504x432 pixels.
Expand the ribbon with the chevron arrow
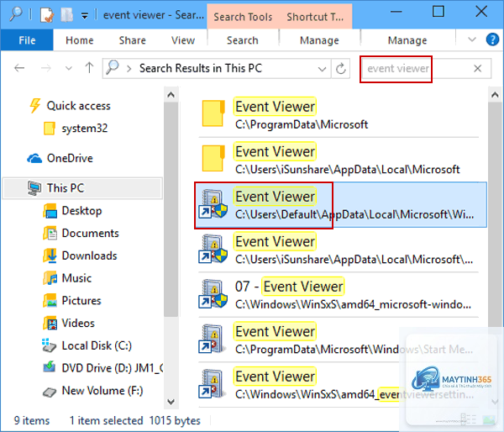[x=471, y=40]
